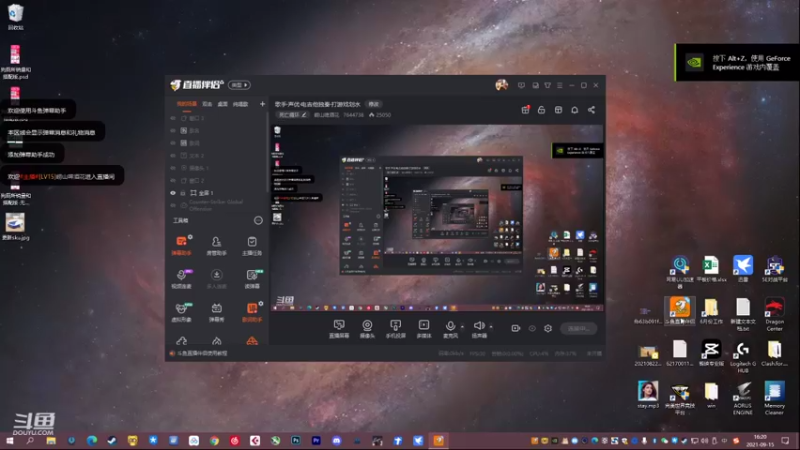
Task: Select the Counter-Strike: Global Offensive source row
Action: 218,205
